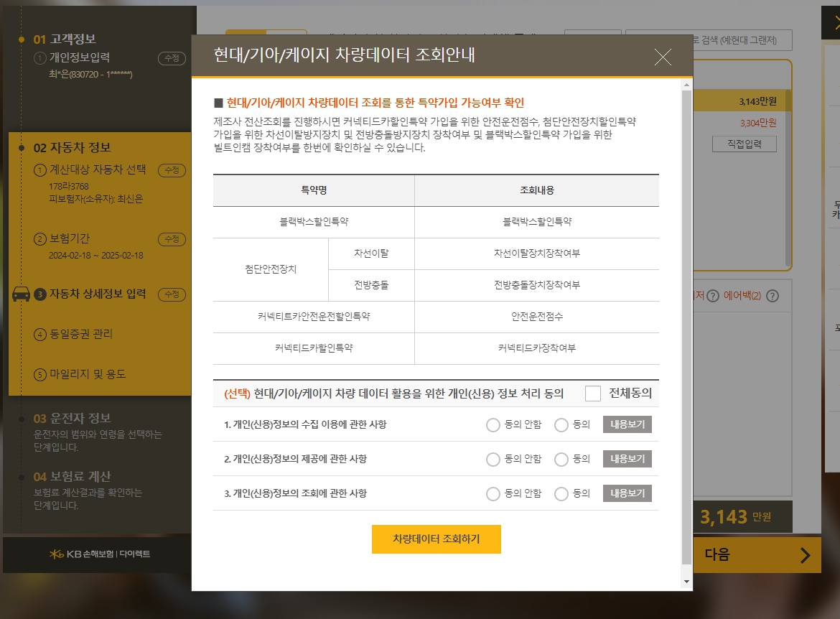Select 동의 for 개인정보 수집 이용
Viewport: 840px width, 619px height.
pos(561,425)
